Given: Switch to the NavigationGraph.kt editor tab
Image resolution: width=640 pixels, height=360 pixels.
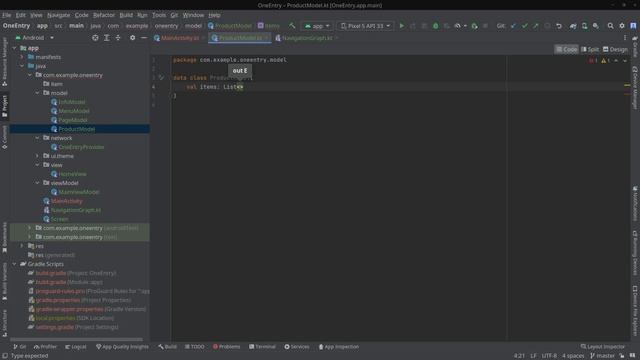Looking at the screenshot, I should point(307,38).
